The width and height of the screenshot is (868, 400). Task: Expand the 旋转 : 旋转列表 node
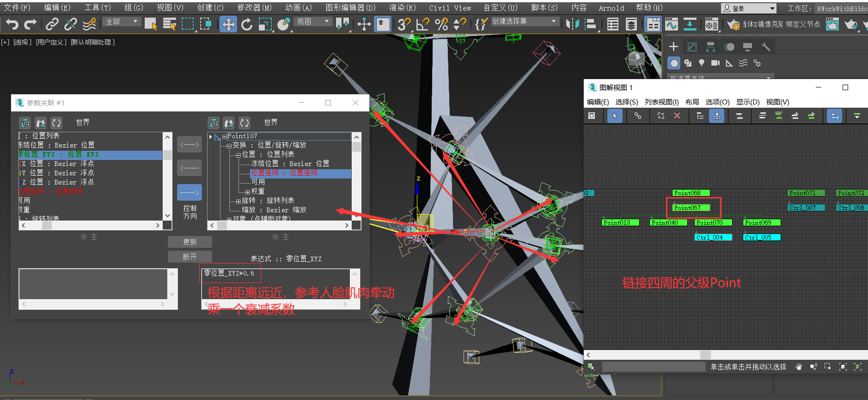(x=238, y=201)
